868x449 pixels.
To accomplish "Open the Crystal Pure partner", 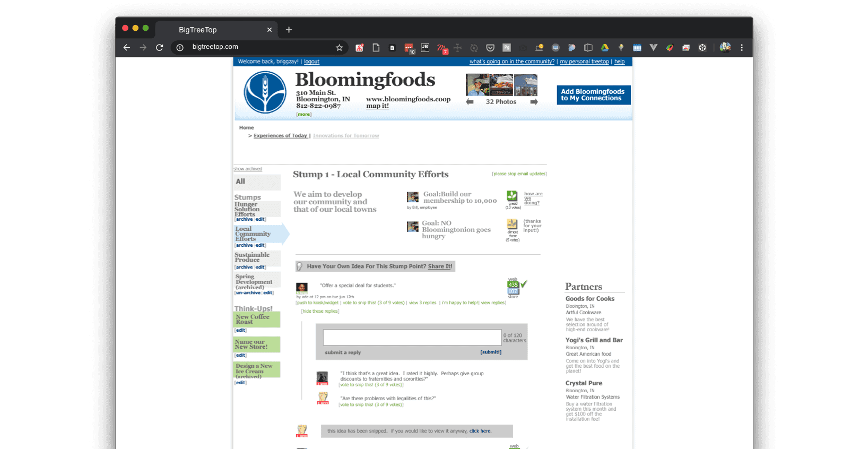I will [584, 383].
